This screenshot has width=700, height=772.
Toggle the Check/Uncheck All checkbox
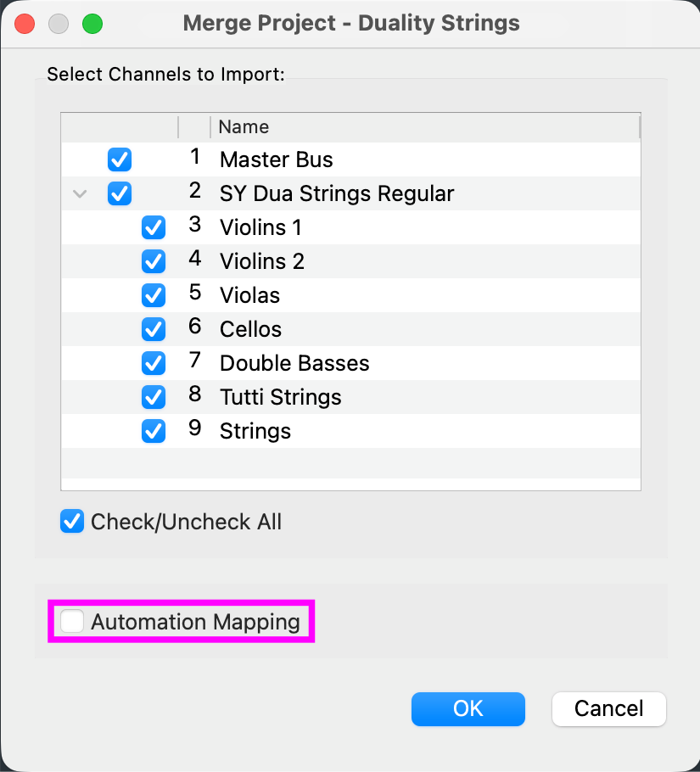(x=72, y=521)
